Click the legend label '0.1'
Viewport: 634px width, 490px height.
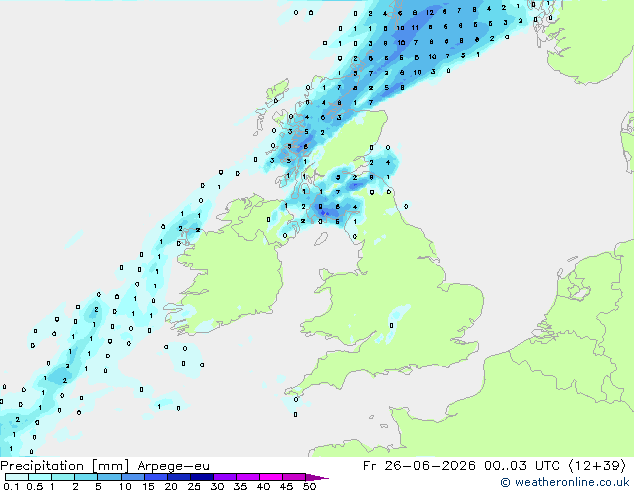11,486
